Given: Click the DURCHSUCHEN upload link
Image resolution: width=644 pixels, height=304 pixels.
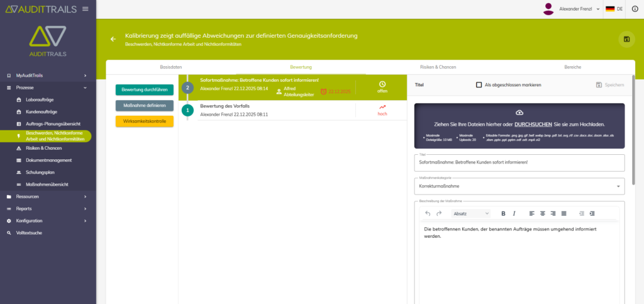Looking at the screenshot, I should point(535,124).
